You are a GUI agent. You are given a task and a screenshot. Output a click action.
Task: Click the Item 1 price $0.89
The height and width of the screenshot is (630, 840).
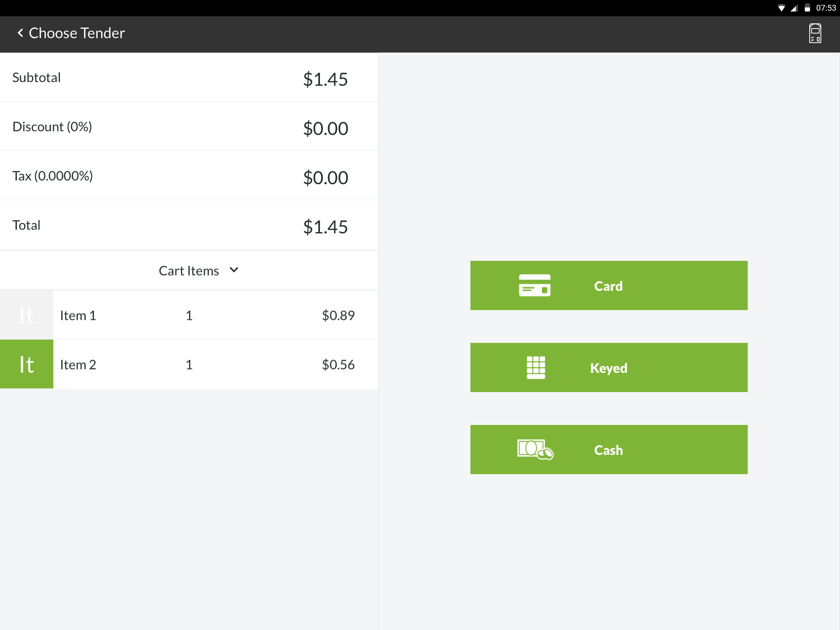[x=338, y=315]
